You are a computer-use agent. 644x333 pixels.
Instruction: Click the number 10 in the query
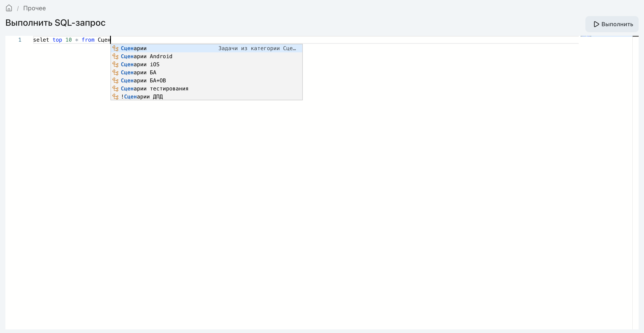point(68,40)
